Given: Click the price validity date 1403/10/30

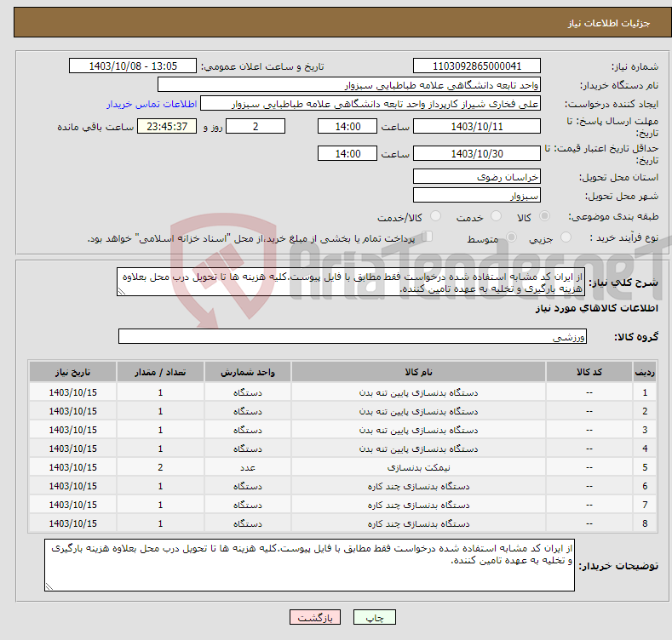Looking at the screenshot, I should click(x=477, y=153).
